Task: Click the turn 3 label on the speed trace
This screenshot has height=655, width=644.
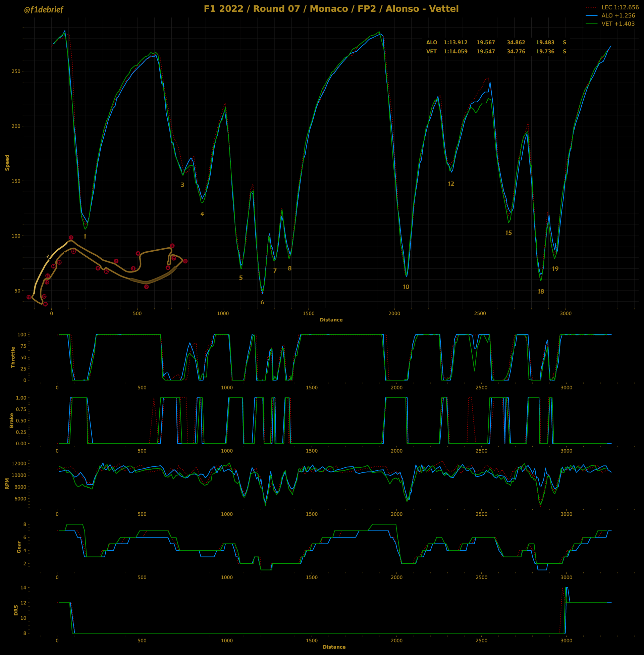Action: 183,185
